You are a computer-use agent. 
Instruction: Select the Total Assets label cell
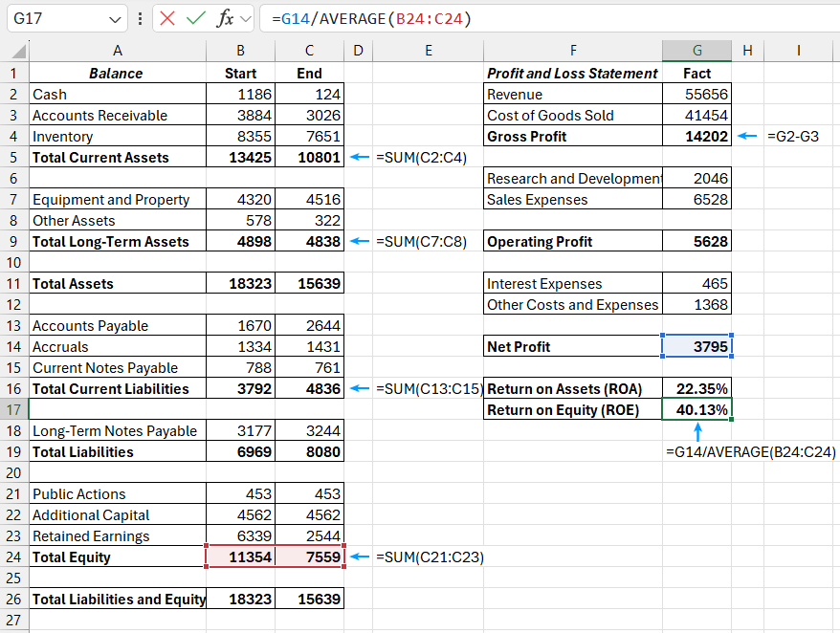[118, 283]
